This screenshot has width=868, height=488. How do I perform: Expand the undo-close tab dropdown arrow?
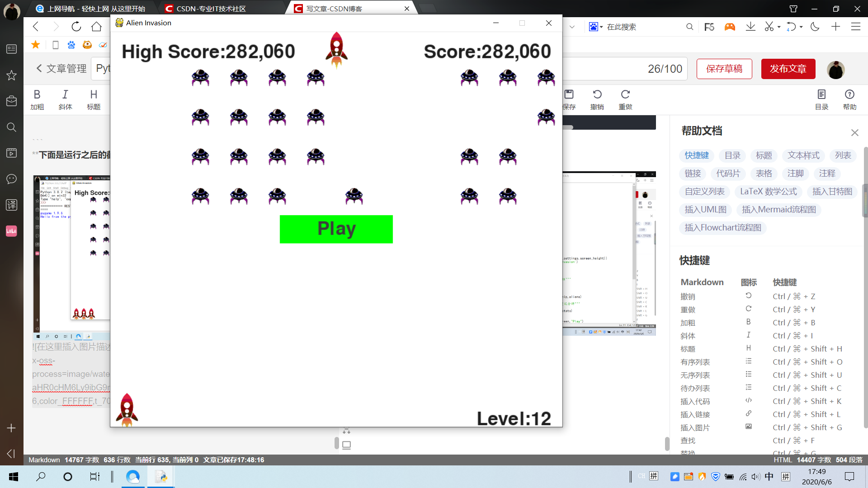click(x=801, y=27)
